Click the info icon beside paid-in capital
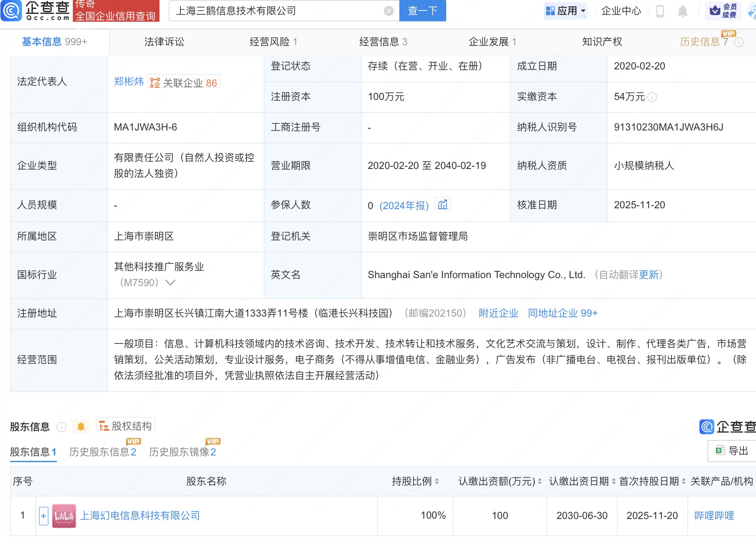 [x=652, y=97]
